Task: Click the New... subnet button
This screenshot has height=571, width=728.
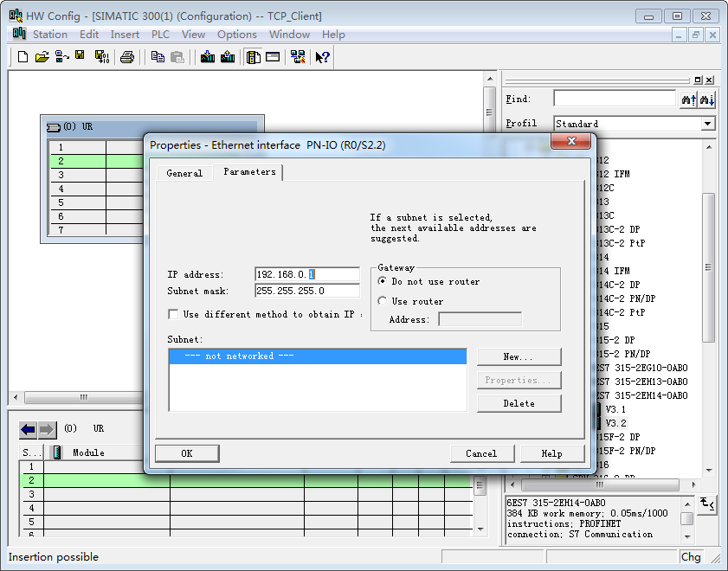Action: (518, 356)
